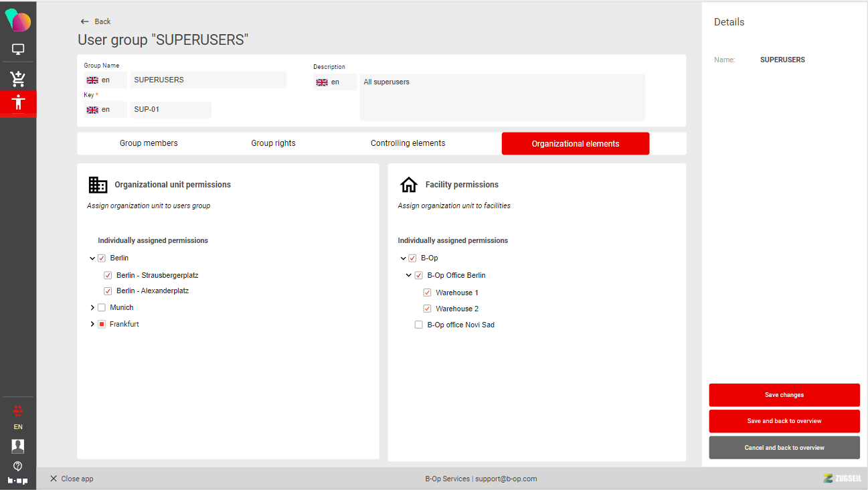This screenshot has height=490, width=868.
Task: Click the colorful app logo at top-left
Action: (18, 20)
